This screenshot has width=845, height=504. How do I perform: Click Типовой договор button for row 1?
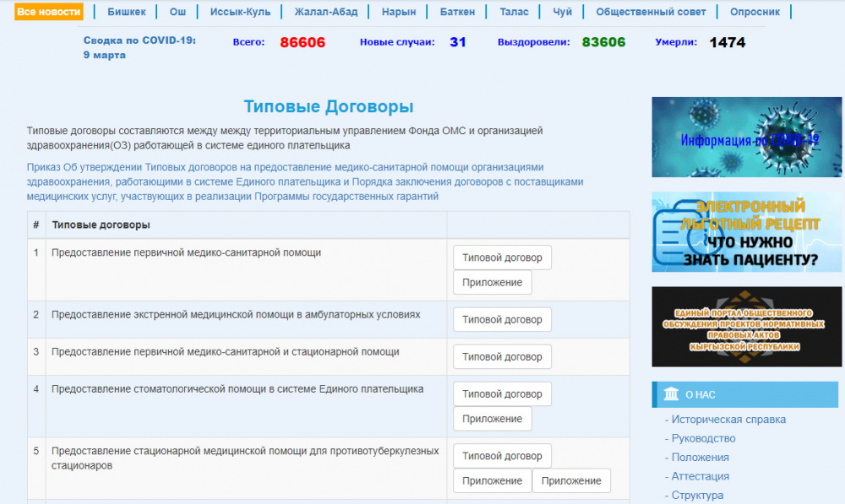pos(502,257)
